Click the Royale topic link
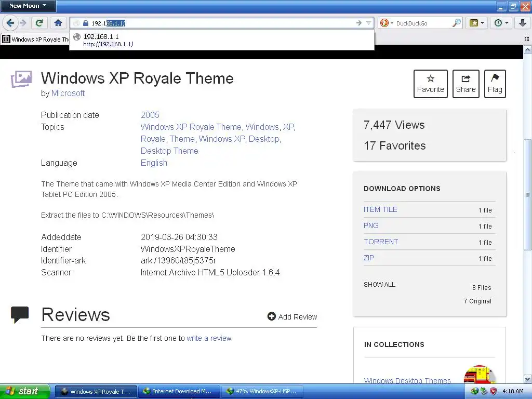The image size is (532, 399). click(153, 139)
